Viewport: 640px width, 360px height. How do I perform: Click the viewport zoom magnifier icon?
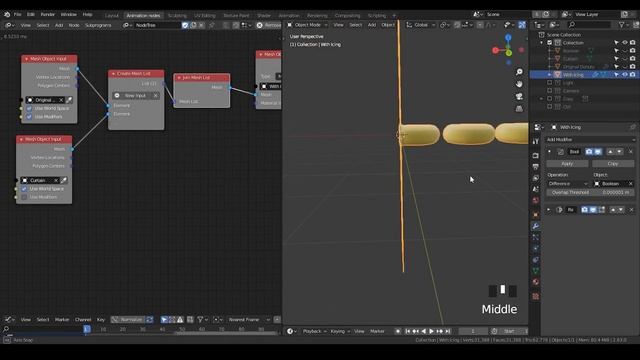(x=519, y=72)
